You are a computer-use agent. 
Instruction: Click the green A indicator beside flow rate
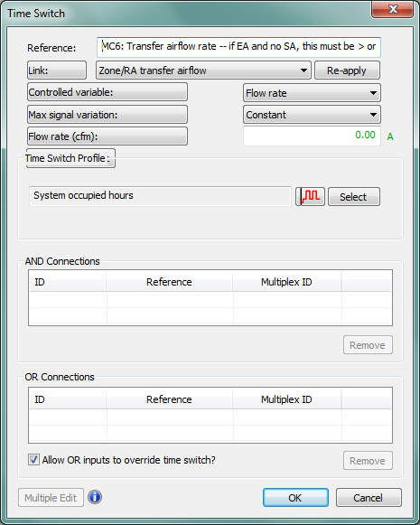pos(390,136)
